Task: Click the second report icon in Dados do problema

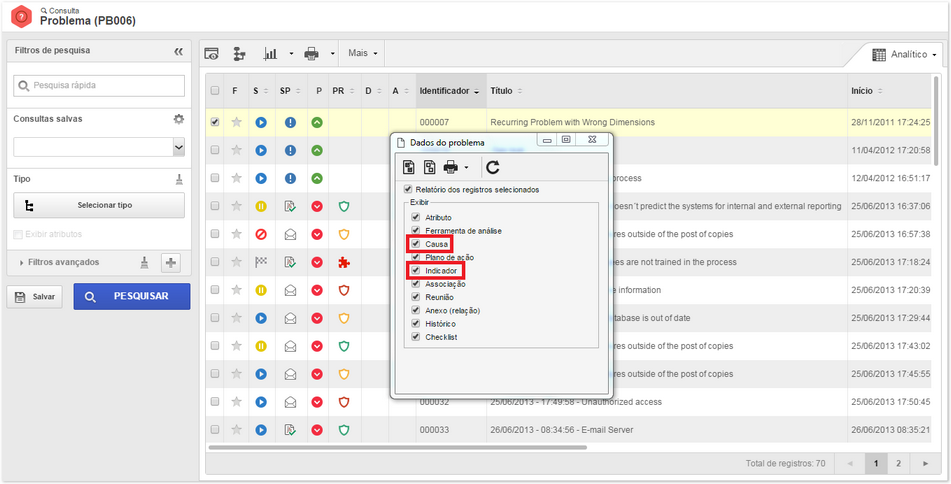Action: (429, 167)
